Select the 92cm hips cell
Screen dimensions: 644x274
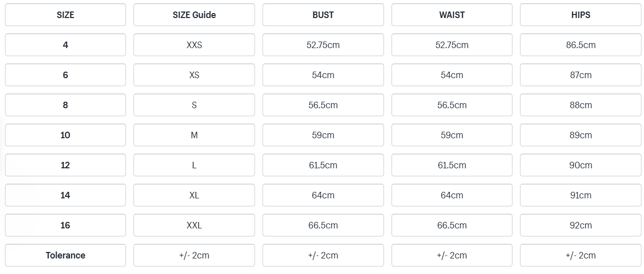coord(580,225)
